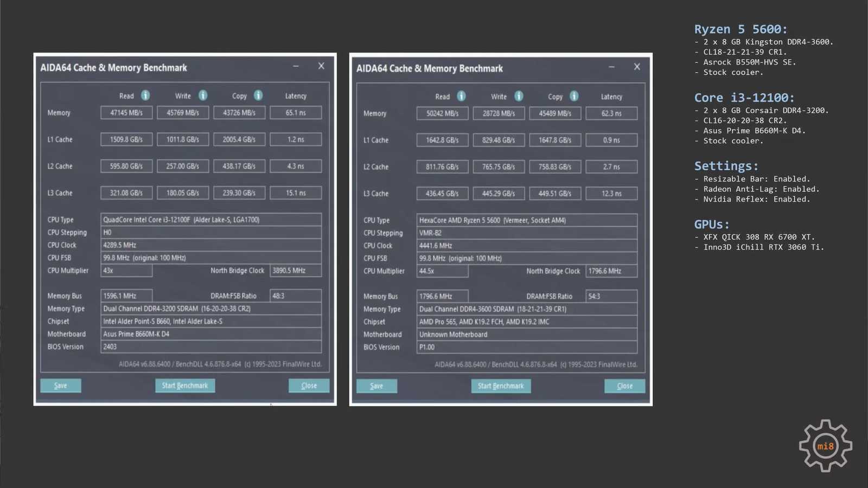Start Benchmark in the i3-12100F window

click(185, 386)
